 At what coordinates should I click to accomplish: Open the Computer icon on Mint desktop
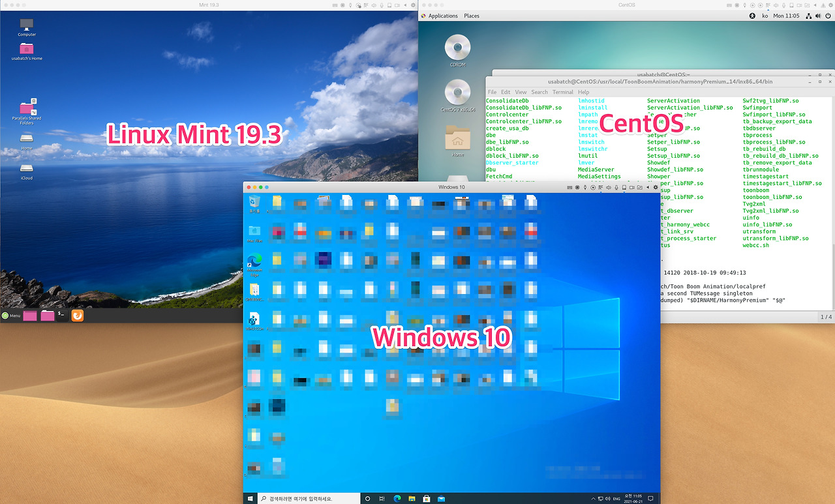(x=27, y=26)
